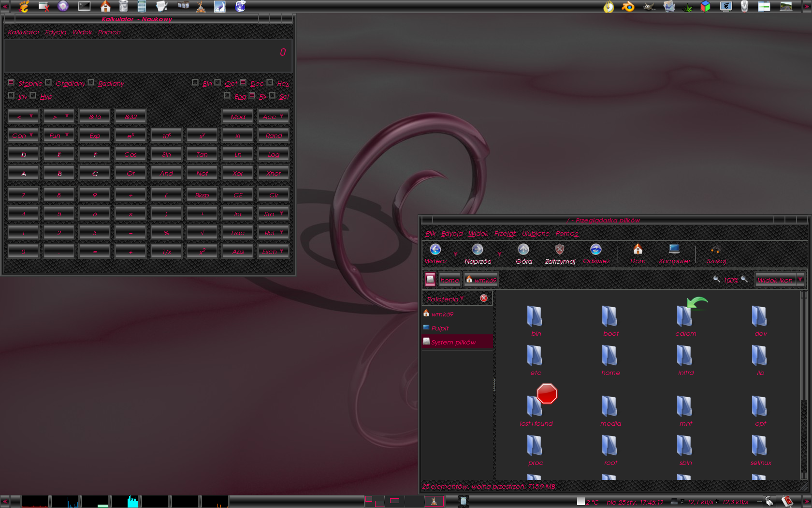Open Pomoc menu in calculator
The width and height of the screenshot is (812, 508).
pyautogui.click(x=109, y=32)
